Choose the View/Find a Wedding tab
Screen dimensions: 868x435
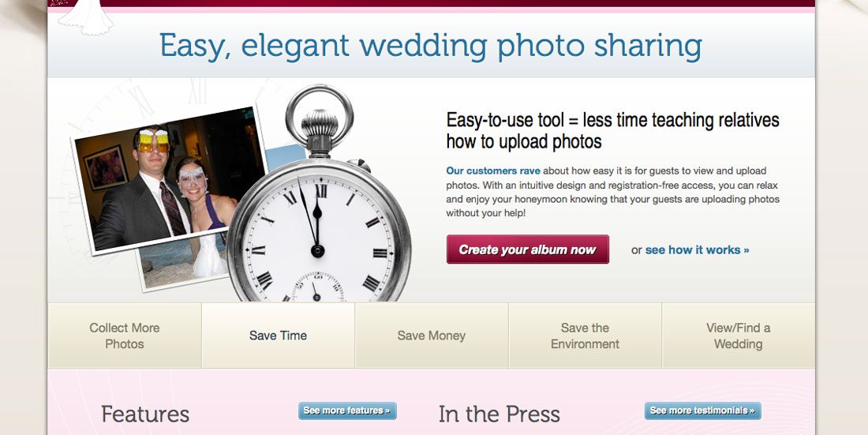(x=739, y=336)
